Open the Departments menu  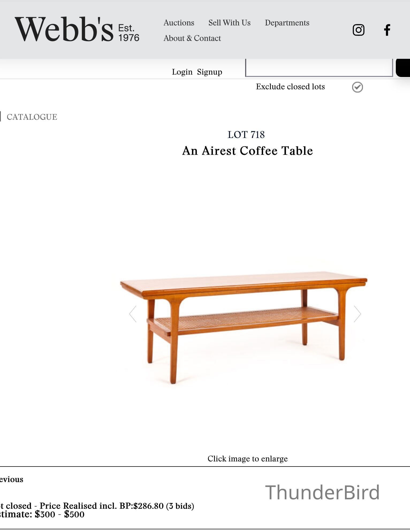(287, 23)
